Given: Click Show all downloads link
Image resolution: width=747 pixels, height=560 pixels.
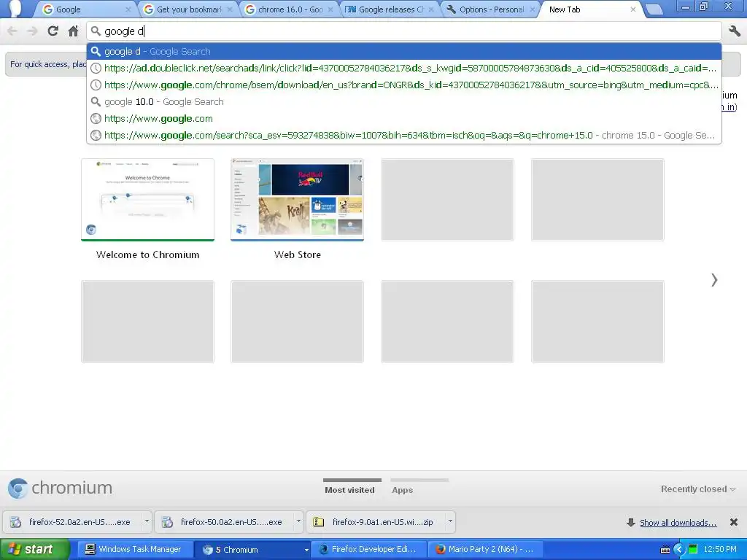Looking at the screenshot, I should pos(678,523).
